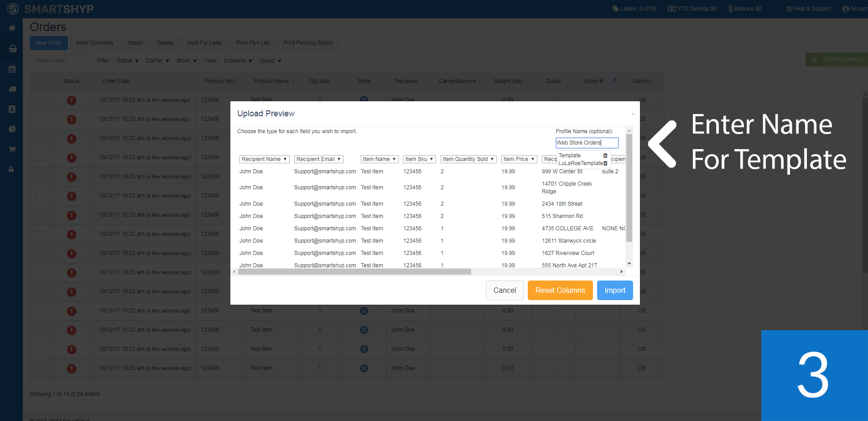Check the first order row checkbox
Viewport: 868px width, 421px height.
pos(40,100)
